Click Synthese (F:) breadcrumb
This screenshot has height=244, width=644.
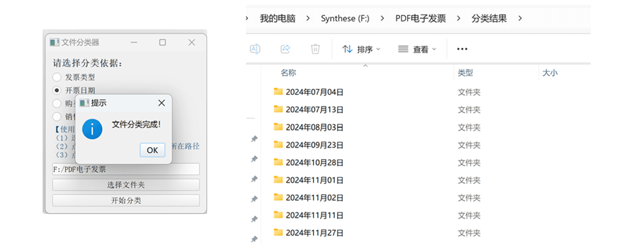(x=345, y=19)
